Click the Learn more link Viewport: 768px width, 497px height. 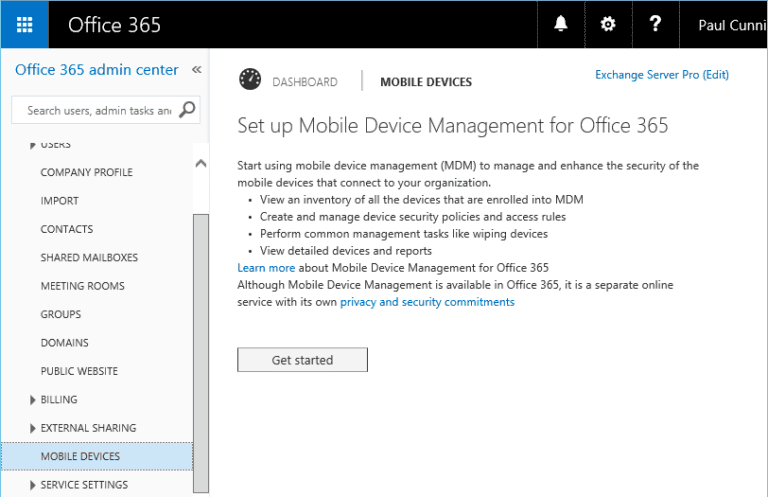(x=266, y=268)
